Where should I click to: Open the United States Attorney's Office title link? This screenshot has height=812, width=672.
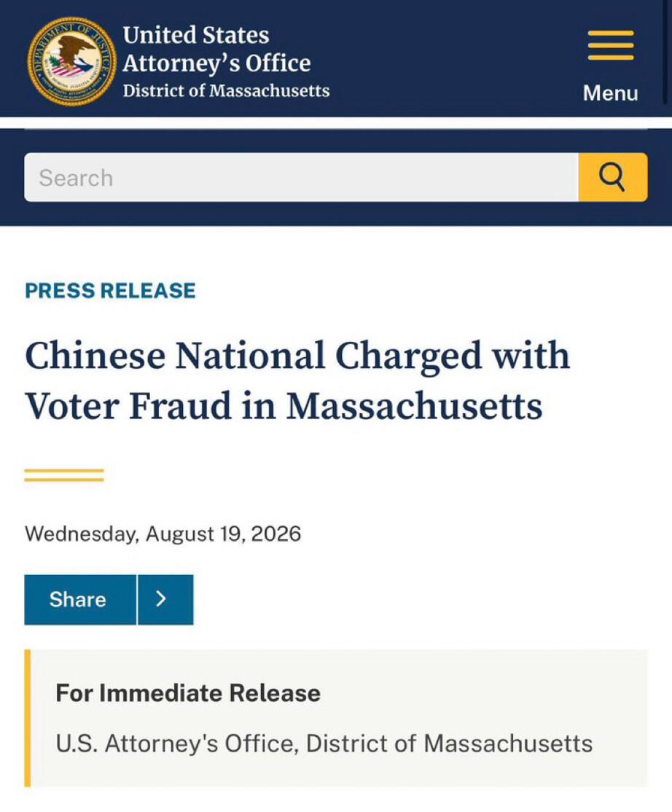coord(216,49)
